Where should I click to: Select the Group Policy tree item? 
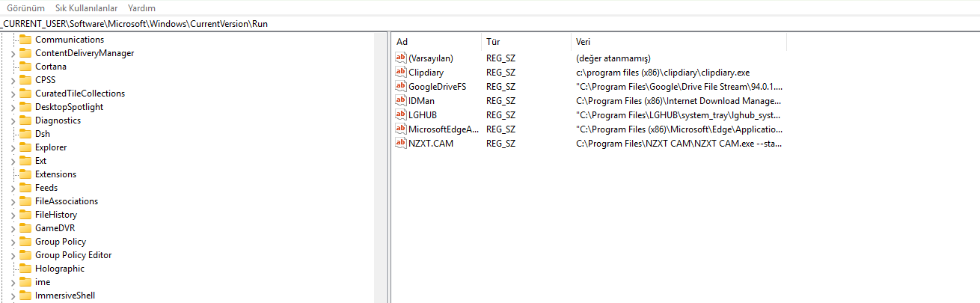tap(61, 242)
